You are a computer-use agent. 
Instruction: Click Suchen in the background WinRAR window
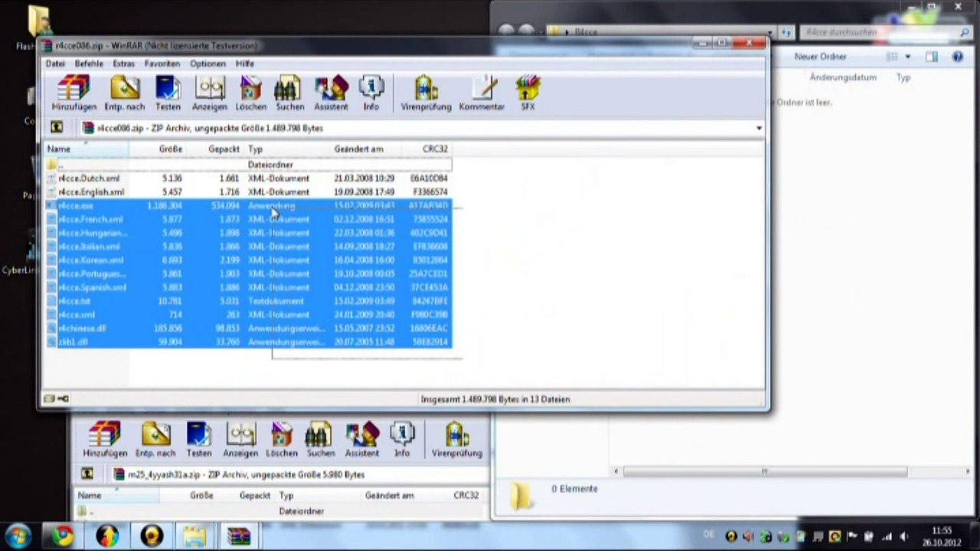(x=321, y=439)
